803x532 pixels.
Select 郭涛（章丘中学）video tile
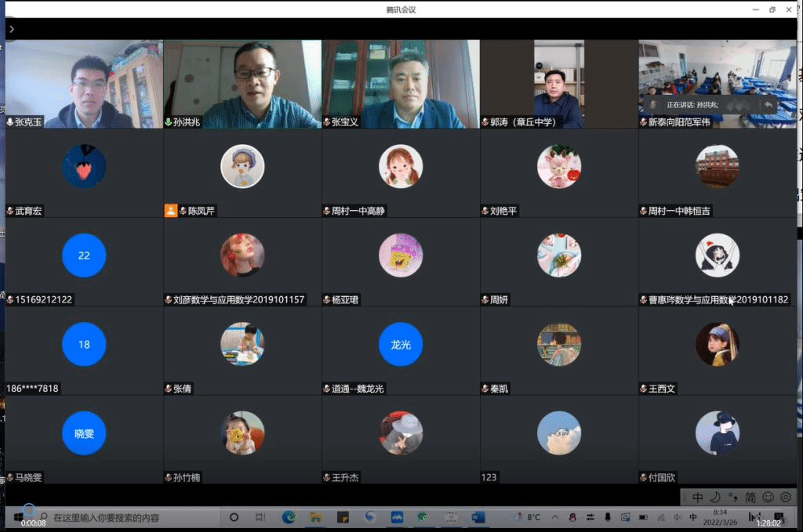[558, 84]
